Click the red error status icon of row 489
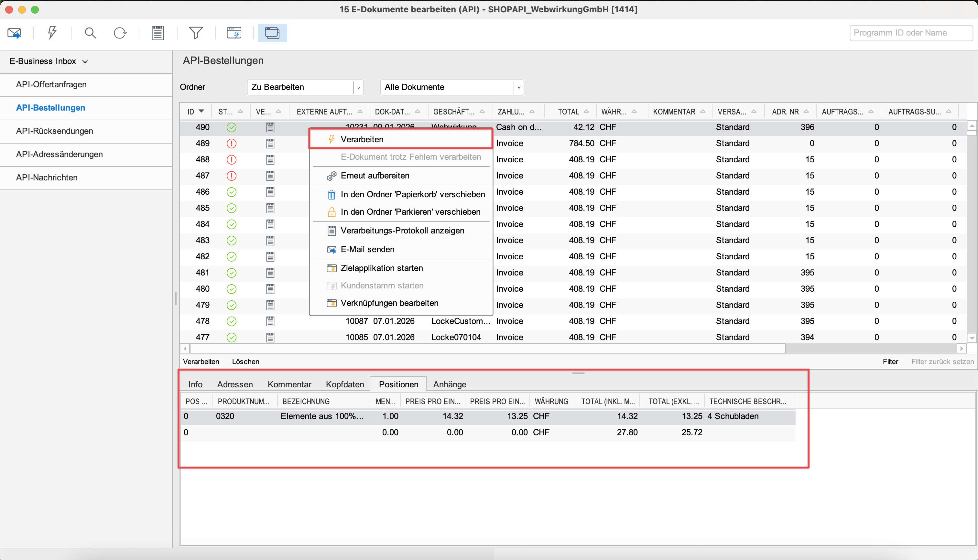Viewport: 978px width, 560px height. click(231, 144)
